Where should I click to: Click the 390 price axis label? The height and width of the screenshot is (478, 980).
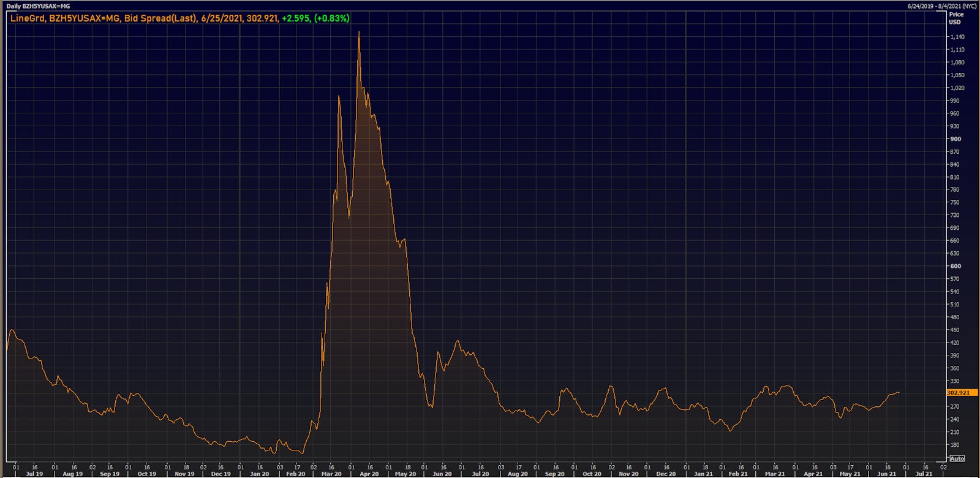[x=955, y=355]
